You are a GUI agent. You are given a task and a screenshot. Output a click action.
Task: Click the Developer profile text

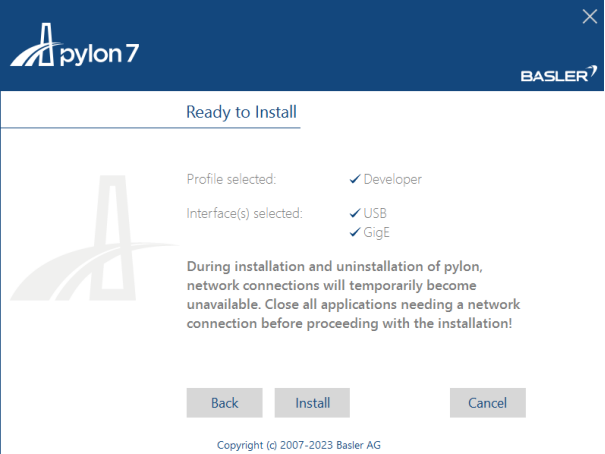[x=392, y=180]
